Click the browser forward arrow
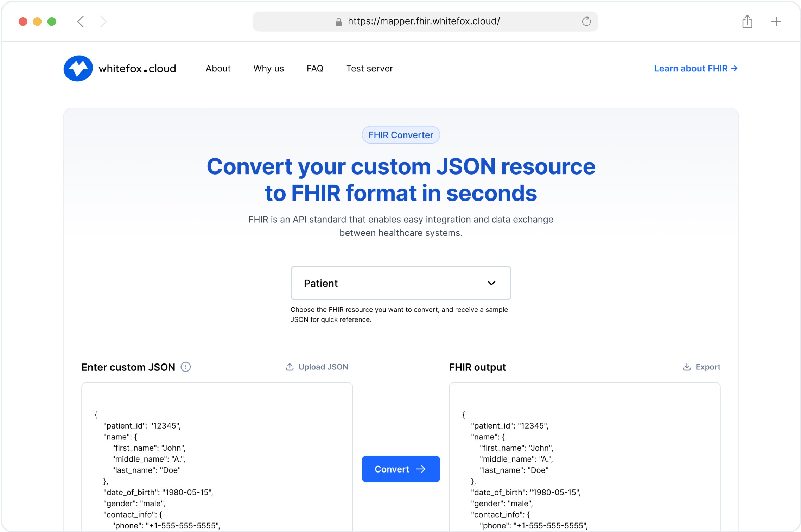Viewport: 801px width, 532px height. tap(103, 21)
